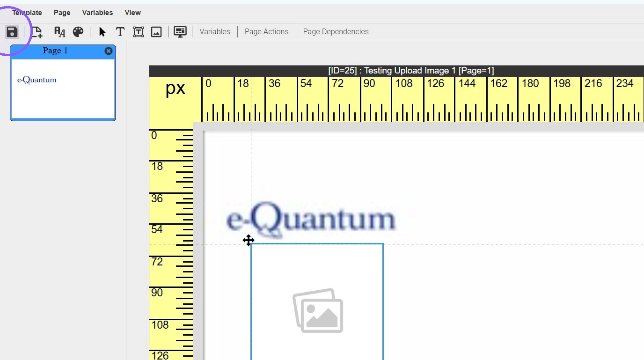Open the font styles icon
Viewport: 644px width, 360px height.
60,32
